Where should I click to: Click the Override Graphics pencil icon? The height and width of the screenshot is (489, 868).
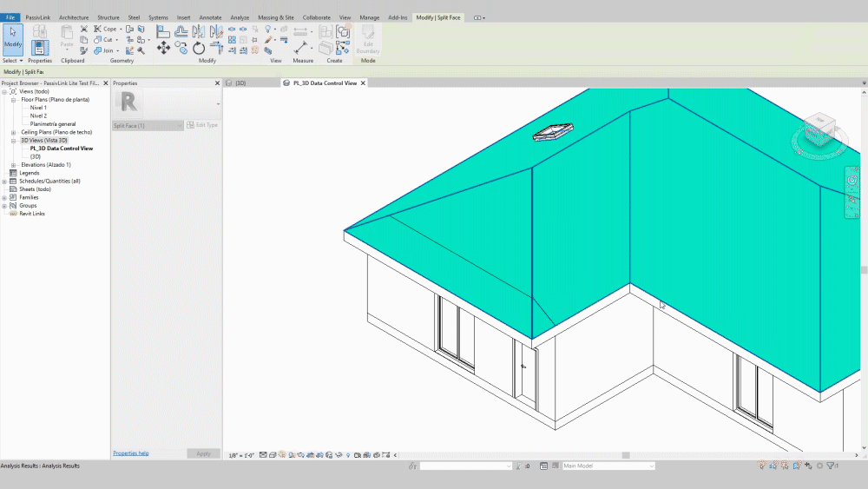coord(268,40)
